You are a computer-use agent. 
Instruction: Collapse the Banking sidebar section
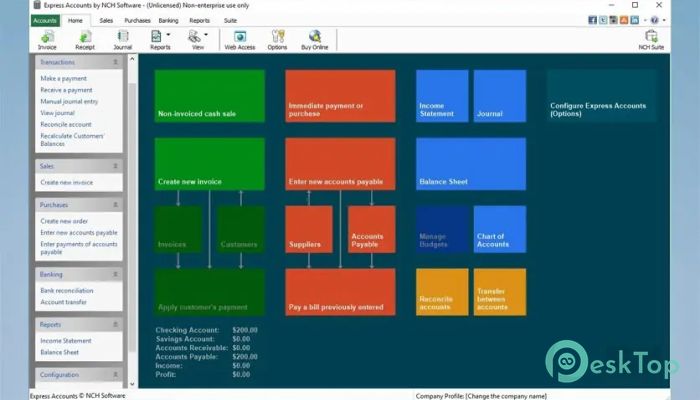(x=115, y=275)
